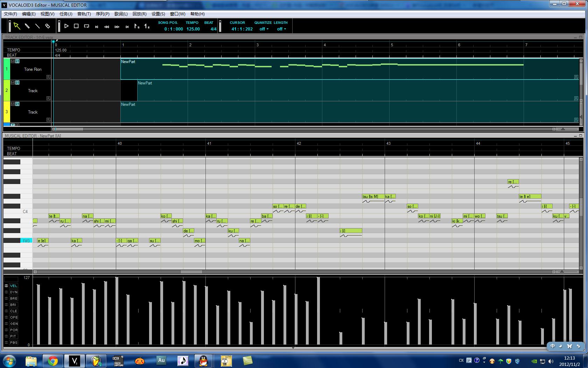The width and height of the screenshot is (588, 368).
Task: Select the BRI control parameter
Action: click(14, 305)
